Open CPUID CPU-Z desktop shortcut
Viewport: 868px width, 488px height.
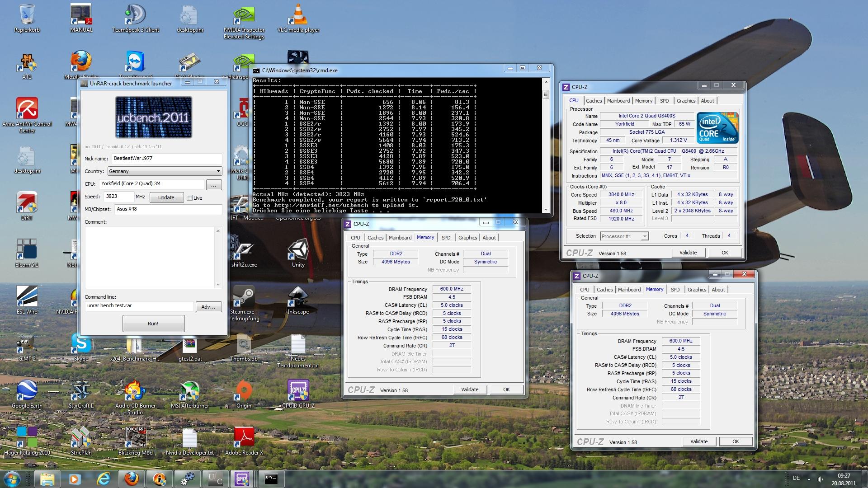click(x=298, y=394)
